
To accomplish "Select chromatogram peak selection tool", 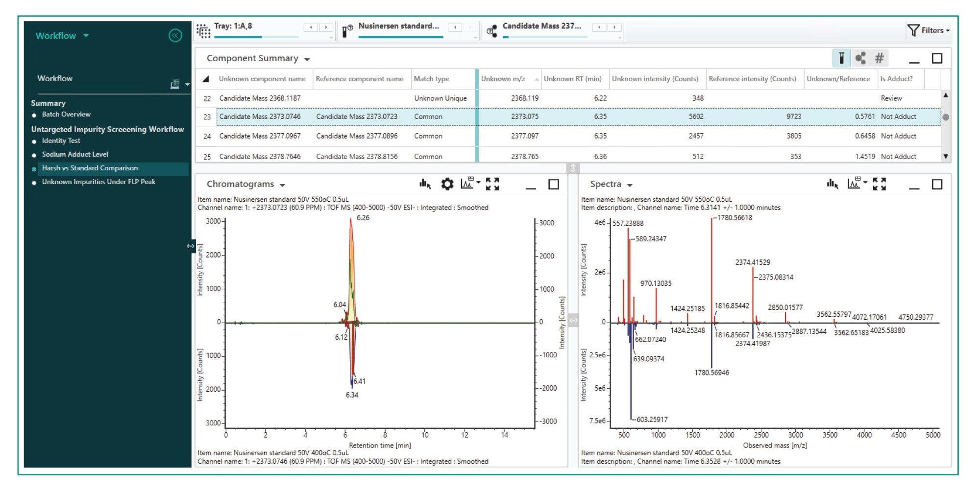I will (x=425, y=184).
